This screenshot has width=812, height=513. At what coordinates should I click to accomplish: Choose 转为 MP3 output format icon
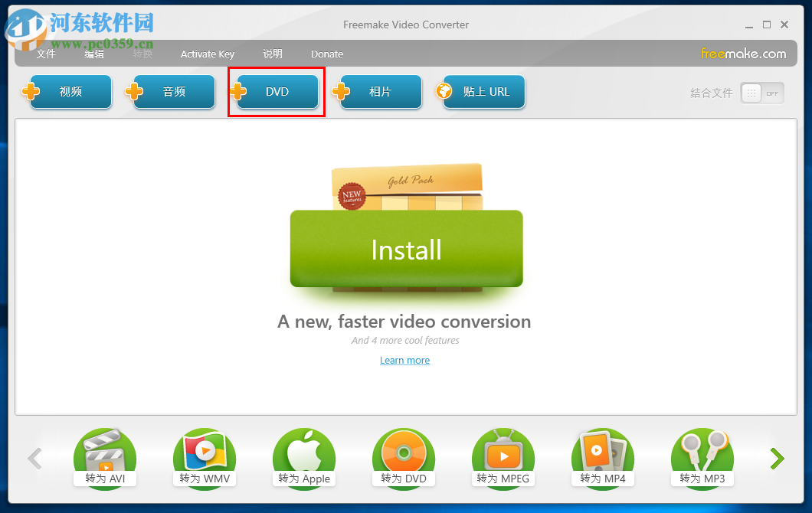coord(702,459)
